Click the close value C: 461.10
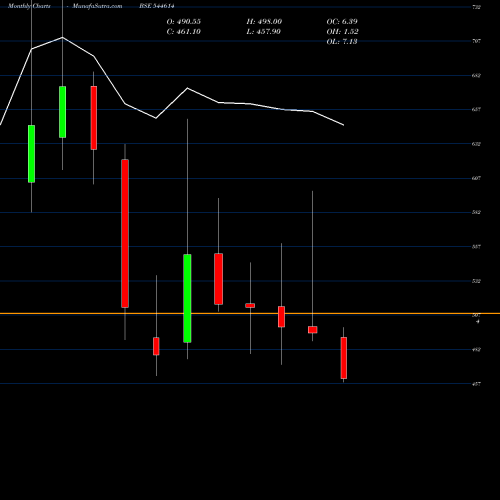The width and height of the screenshot is (500, 500). (184, 32)
